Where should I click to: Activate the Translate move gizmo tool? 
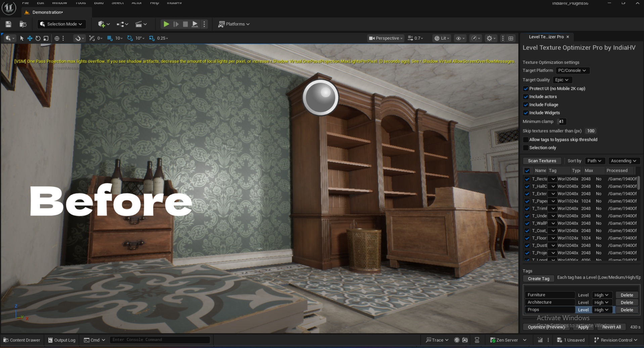click(30, 38)
